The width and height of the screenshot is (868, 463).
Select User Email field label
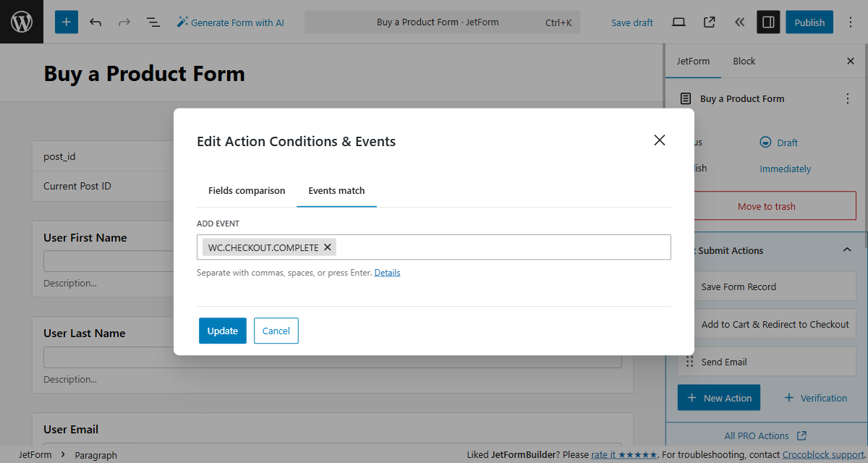71,429
